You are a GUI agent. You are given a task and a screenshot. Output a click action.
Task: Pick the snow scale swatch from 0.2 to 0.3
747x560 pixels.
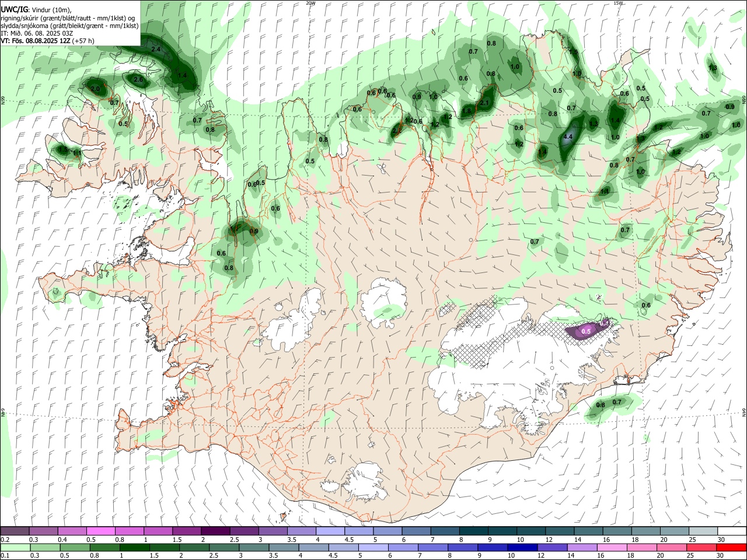15,531
